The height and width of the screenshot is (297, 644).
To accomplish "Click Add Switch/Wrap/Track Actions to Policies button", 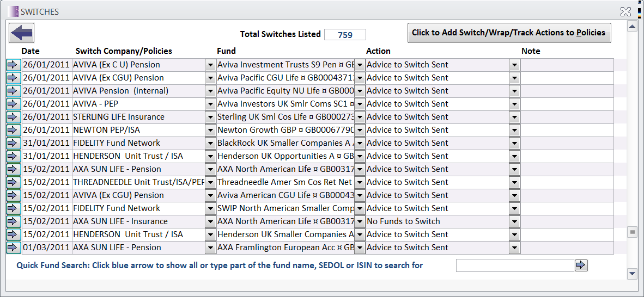I will tap(509, 33).
